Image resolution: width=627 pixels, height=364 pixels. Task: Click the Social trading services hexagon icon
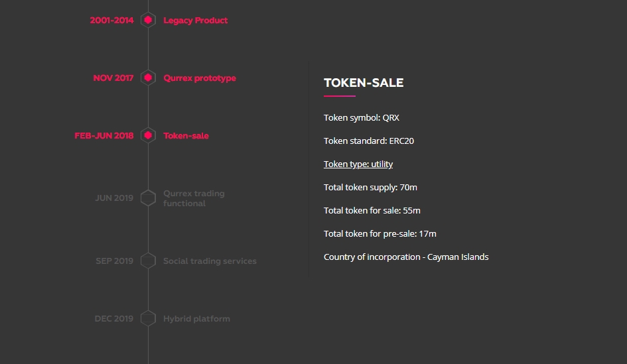(x=148, y=261)
